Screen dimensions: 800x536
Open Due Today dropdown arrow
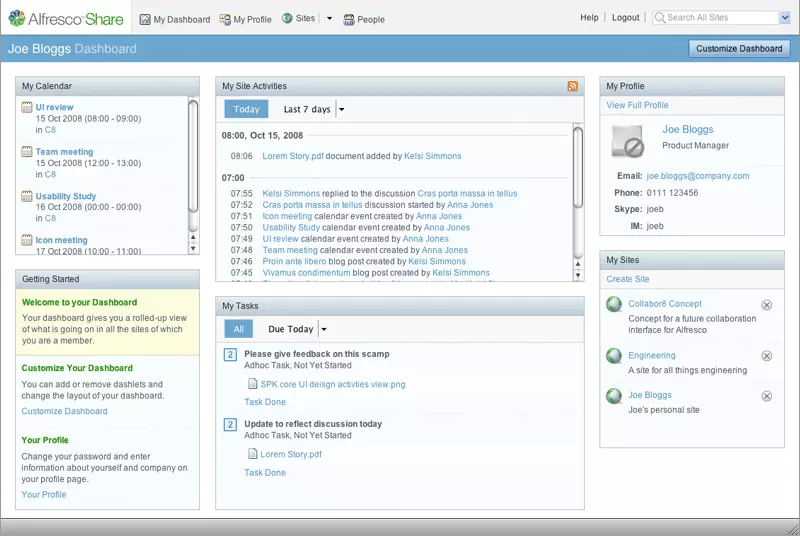323,329
